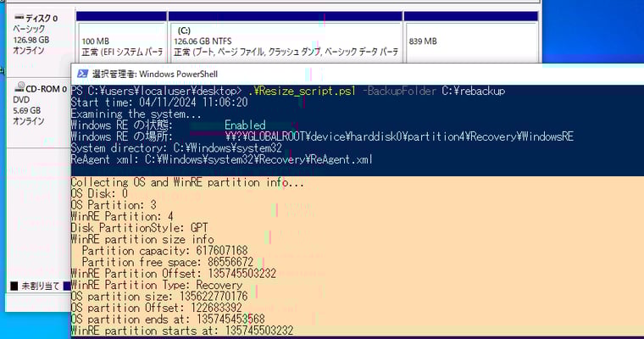Click the WinRE Partition Offset line
644x339 pixels.
(174, 273)
